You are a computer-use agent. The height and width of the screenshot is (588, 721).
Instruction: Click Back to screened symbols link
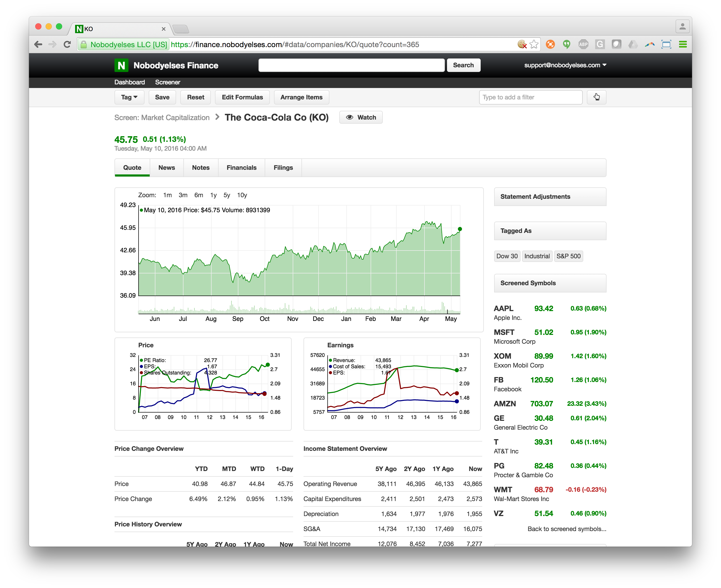566,529
